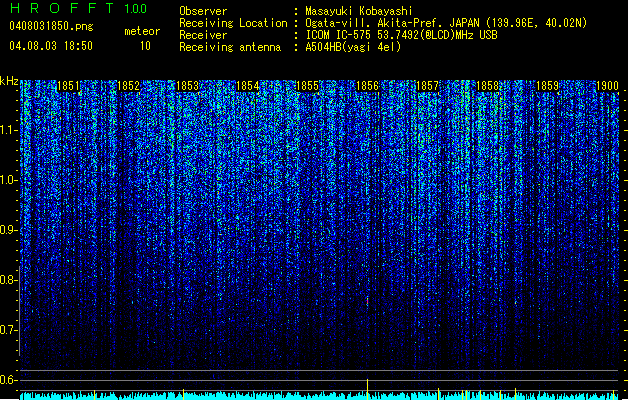Select the A504HB(yagi 4el) antenna text
Image resolution: width=629 pixels, height=400 pixels.
pos(353,47)
